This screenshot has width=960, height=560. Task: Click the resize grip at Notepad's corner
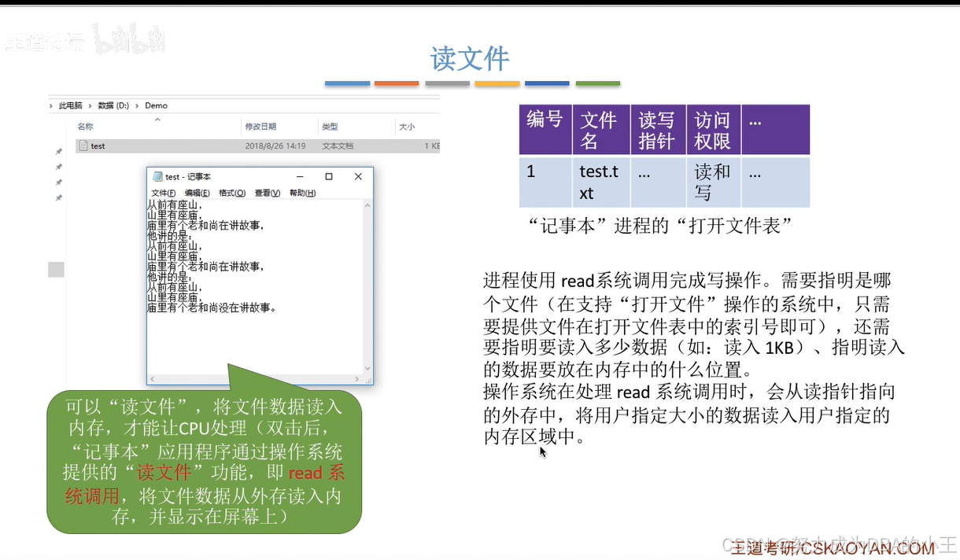tap(368, 379)
